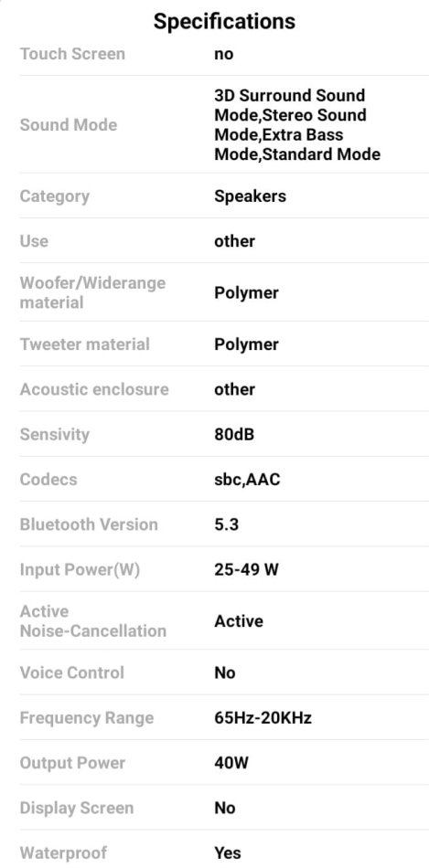The image size is (429, 868).
Task: Click the Use row label
Action: [34, 241]
